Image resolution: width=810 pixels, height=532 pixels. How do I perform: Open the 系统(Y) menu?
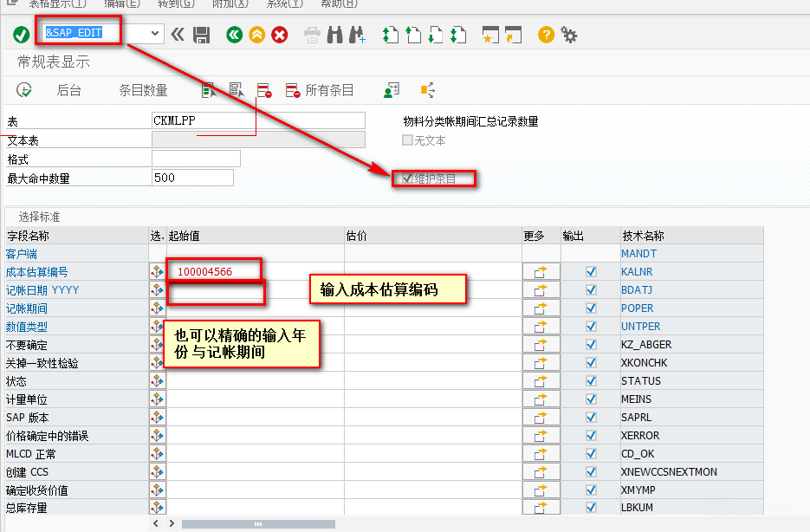(286, 4)
